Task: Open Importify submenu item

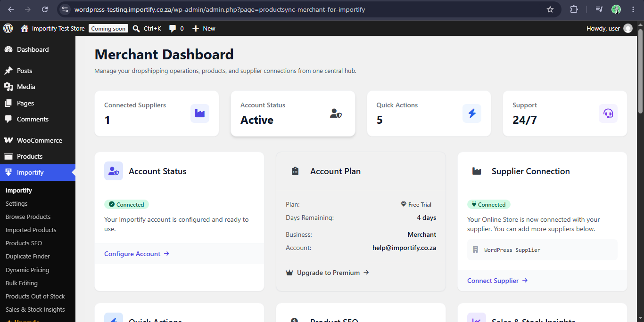Action: pyautogui.click(x=19, y=190)
